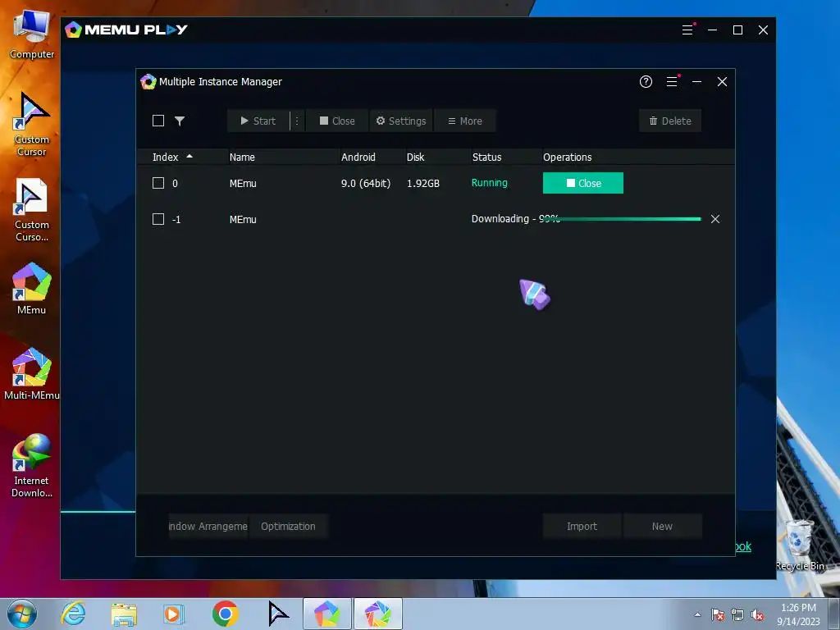Open Multiple Instance Manager hamburger menu
This screenshot has width=840, height=630.
coord(672,81)
